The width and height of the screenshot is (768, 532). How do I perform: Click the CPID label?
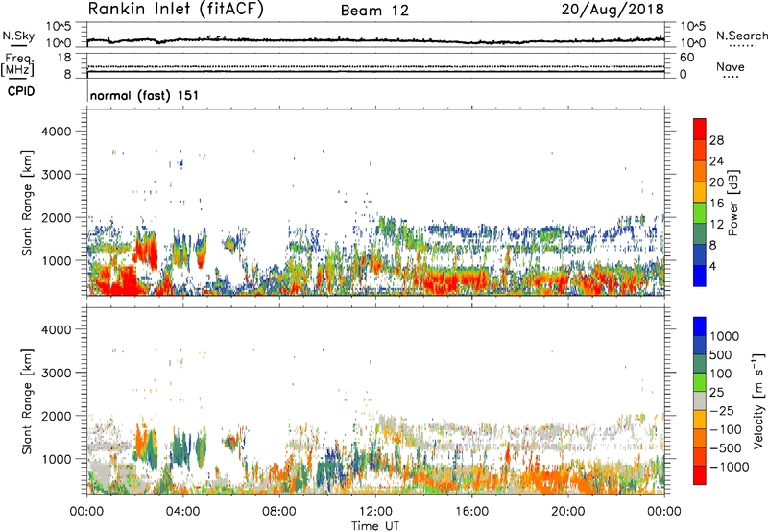(21, 91)
